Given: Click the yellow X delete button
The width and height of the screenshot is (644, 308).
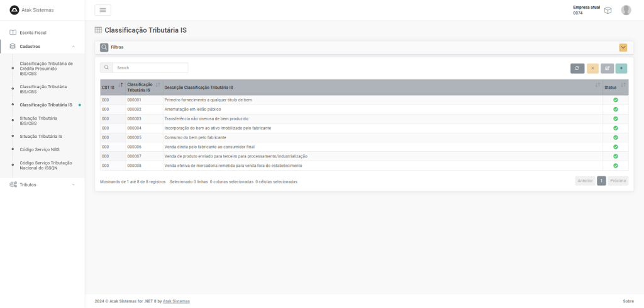Looking at the screenshot, I should 592,68.
